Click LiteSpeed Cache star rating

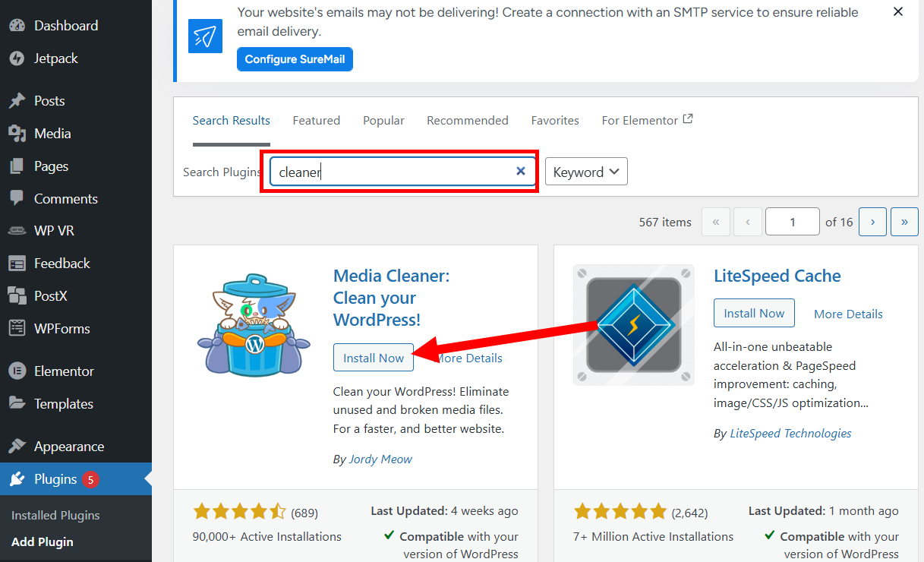(x=620, y=511)
